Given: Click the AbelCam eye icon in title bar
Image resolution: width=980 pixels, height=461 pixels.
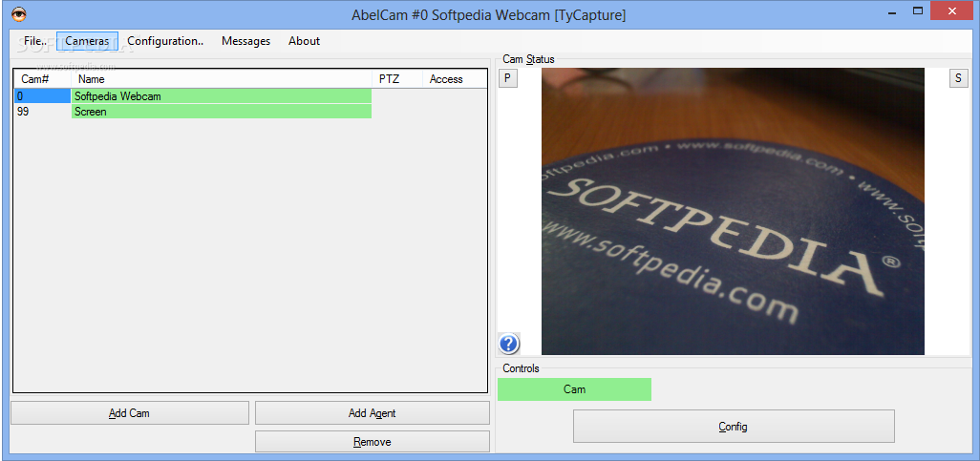Looking at the screenshot, I should (19, 14).
